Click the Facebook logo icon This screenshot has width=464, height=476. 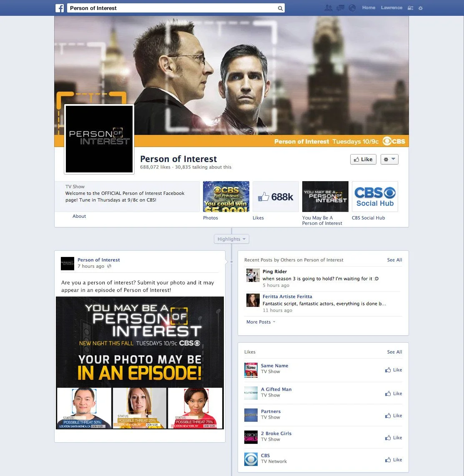[60, 8]
